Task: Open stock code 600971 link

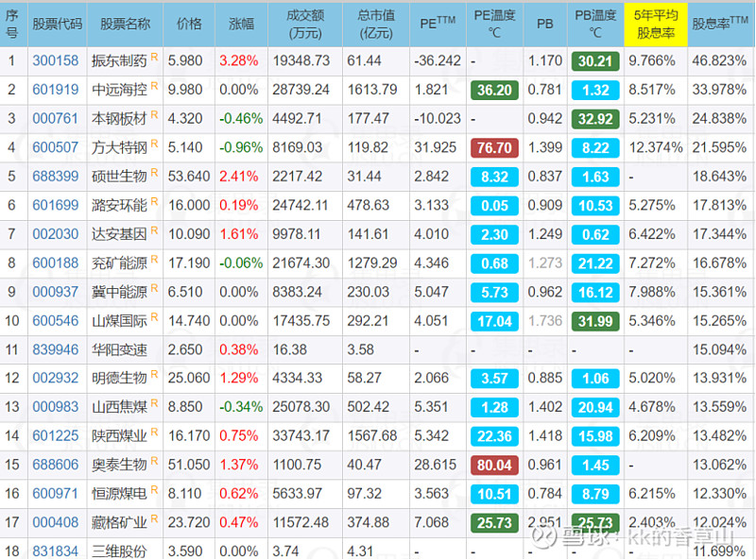Action: (x=56, y=494)
